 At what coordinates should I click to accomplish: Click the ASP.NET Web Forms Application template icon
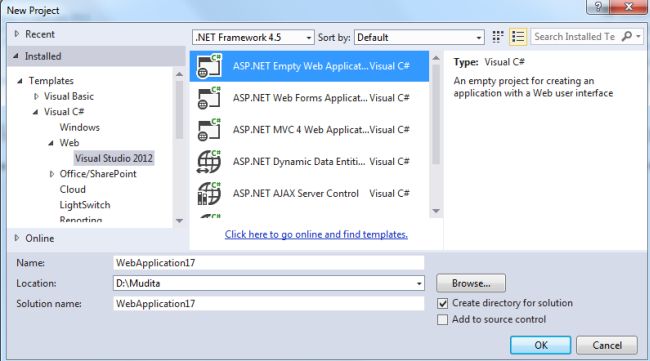pos(209,98)
